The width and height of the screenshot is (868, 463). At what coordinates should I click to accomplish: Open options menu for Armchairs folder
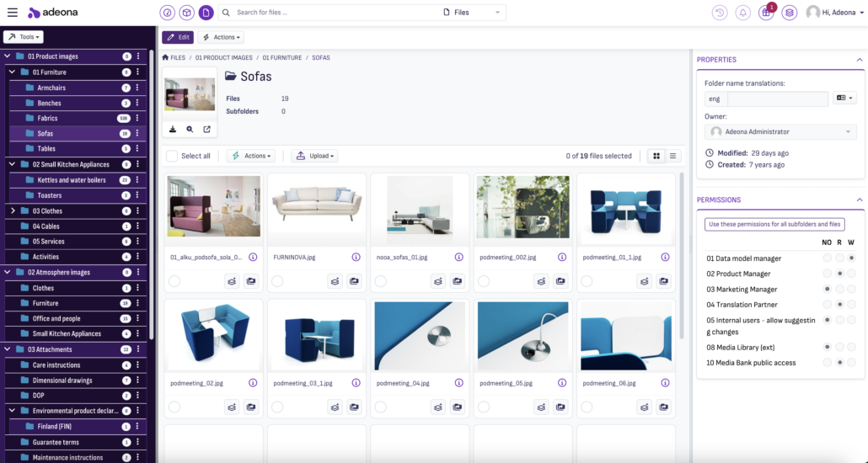tap(137, 88)
